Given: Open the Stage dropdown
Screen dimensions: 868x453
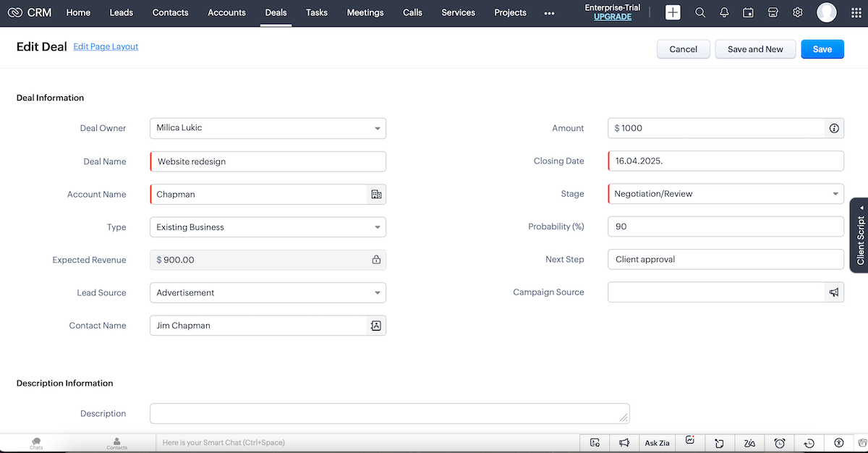Looking at the screenshot, I should pos(726,194).
